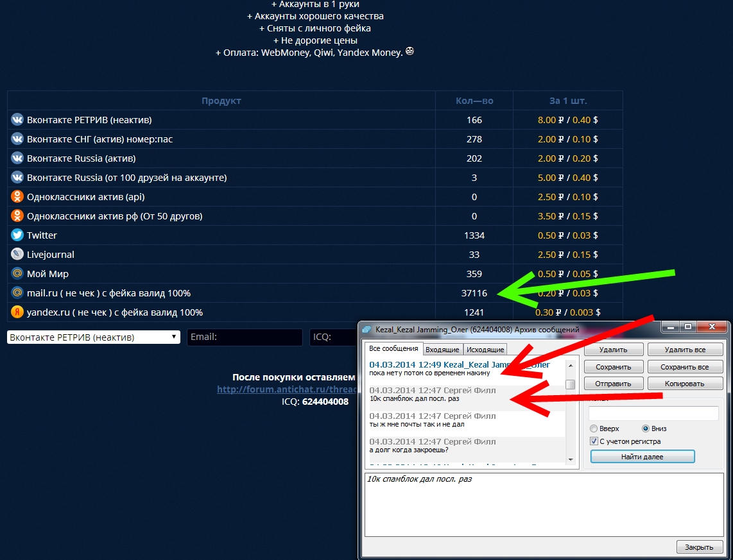Click into the ICQ input field
Screen dimensions: 733x560
(x=334, y=337)
